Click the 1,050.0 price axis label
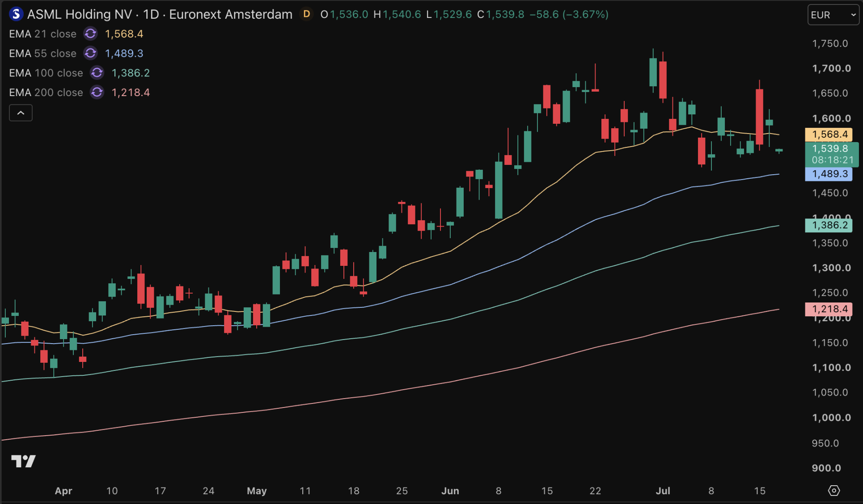The height and width of the screenshot is (504, 863). click(x=830, y=392)
